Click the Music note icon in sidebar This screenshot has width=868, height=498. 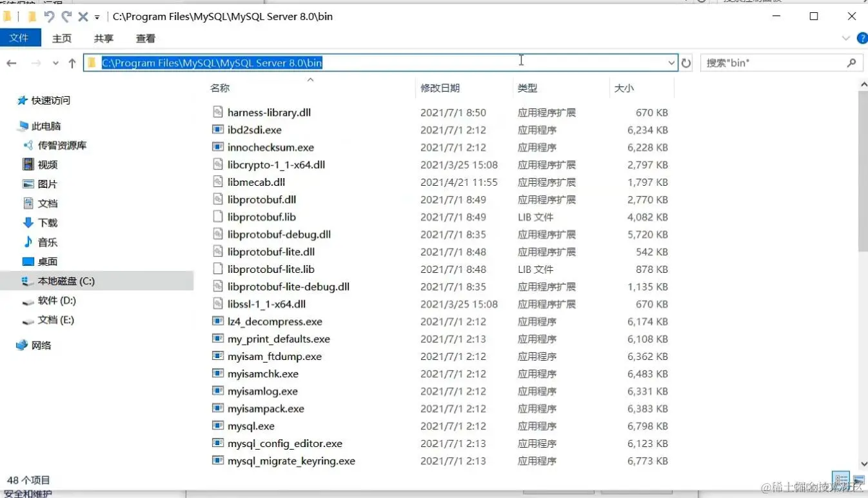28,242
